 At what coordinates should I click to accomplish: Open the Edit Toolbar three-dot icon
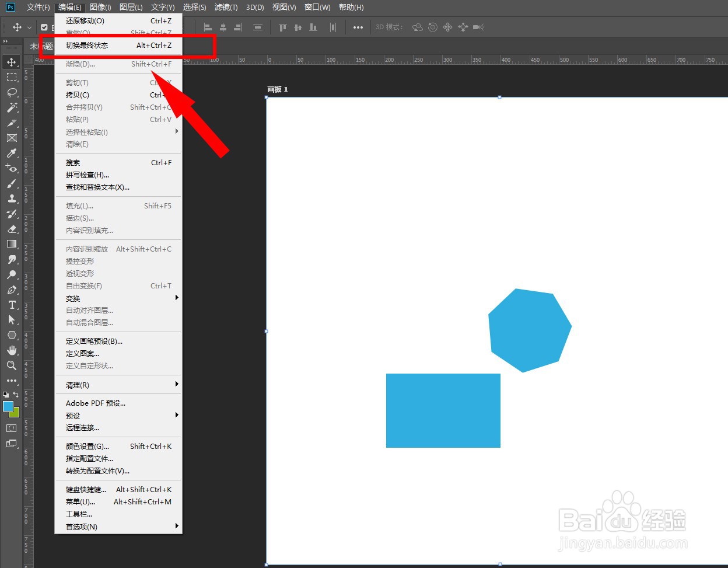coord(12,381)
